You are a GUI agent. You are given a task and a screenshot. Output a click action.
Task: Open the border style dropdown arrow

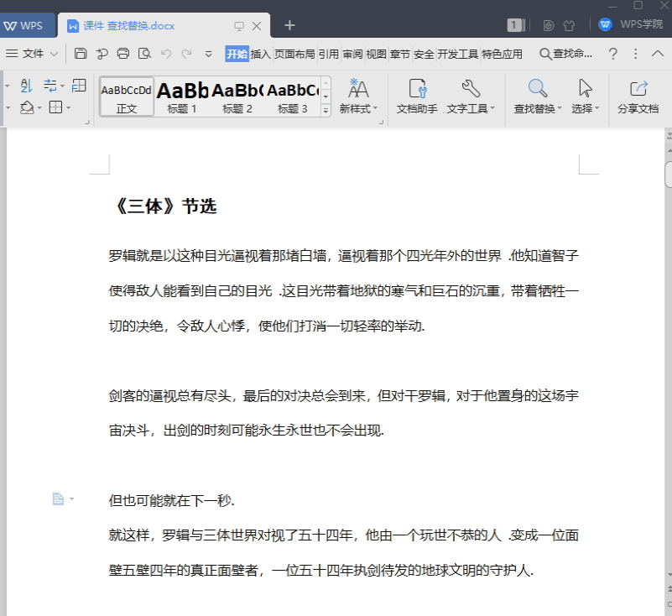pos(68,107)
